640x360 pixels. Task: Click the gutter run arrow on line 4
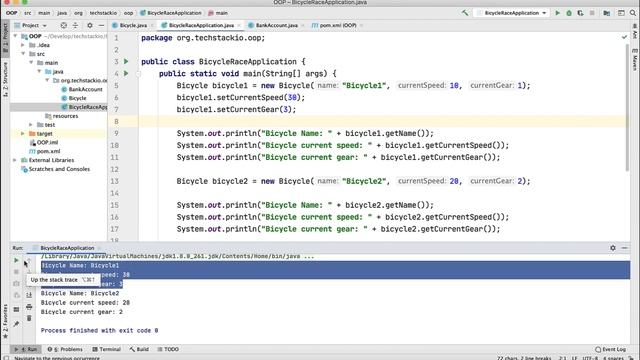(126, 73)
